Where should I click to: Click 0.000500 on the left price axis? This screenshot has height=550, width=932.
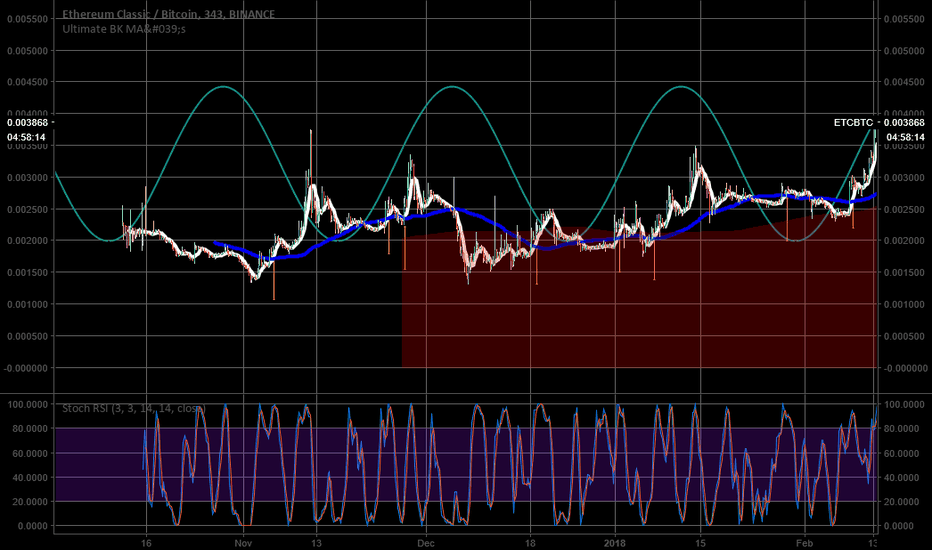(x=27, y=337)
